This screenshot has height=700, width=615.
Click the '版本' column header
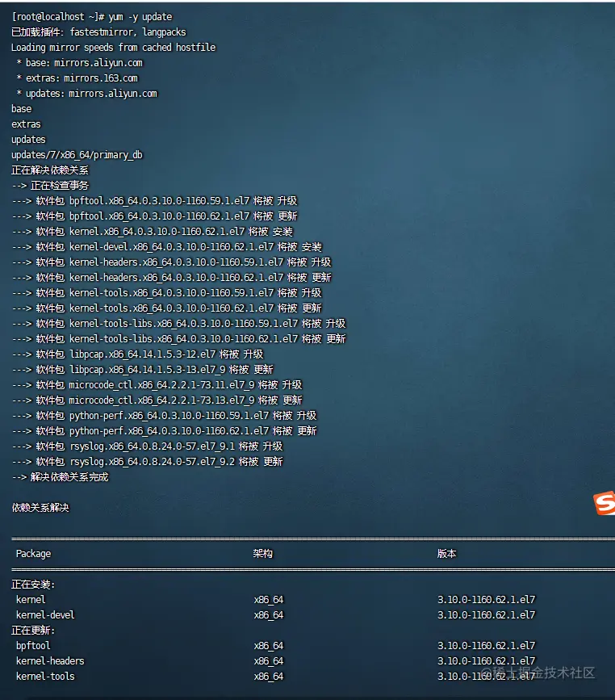coord(447,554)
